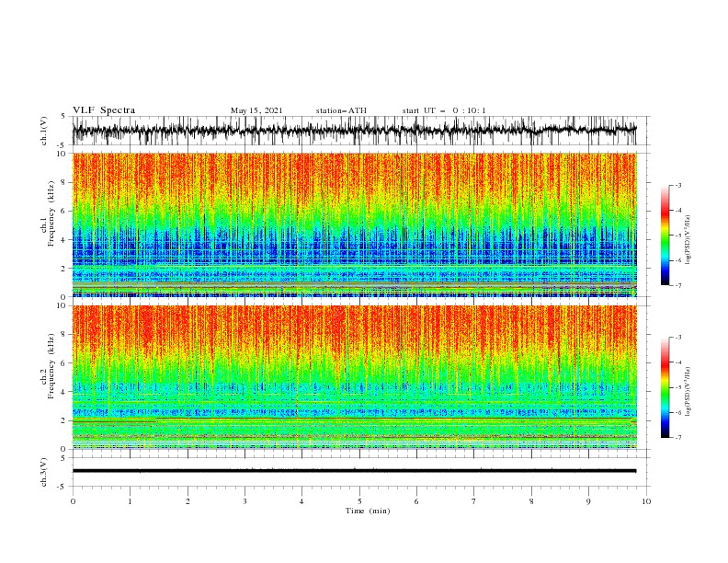The width and height of the screenshot is (728, 563).
Task: Click the "6" kHz tick of ch.1 spectrogram
Action: coord(64,212)
